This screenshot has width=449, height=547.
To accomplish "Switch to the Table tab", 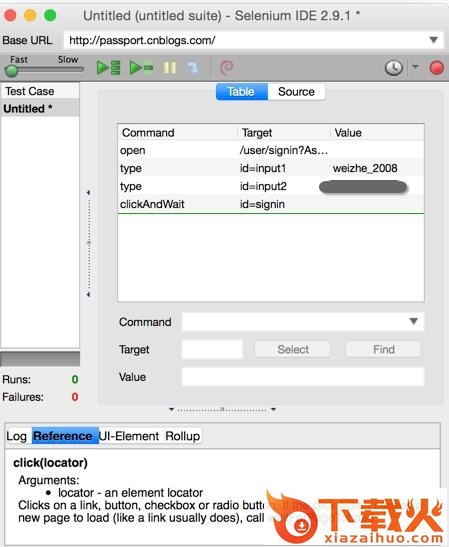I will point(242,92).
